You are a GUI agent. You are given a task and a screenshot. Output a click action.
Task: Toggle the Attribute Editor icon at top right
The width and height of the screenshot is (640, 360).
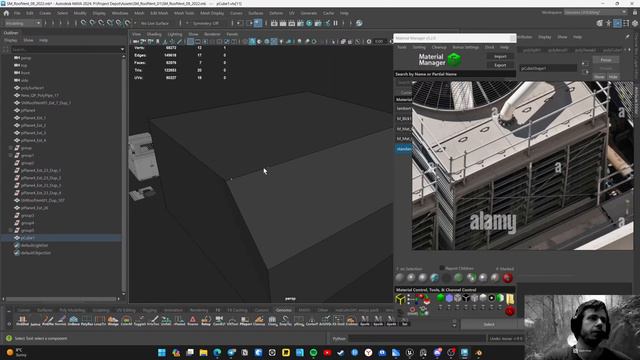tap(617, 23)
